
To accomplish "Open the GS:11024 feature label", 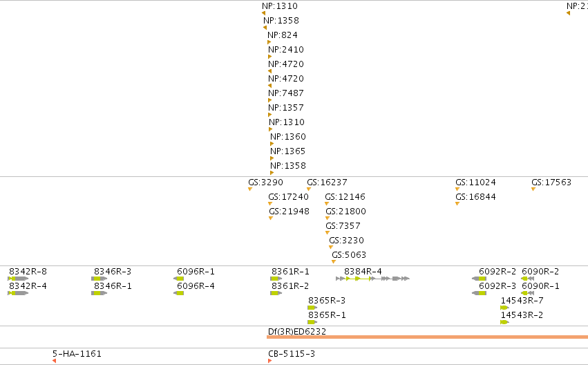I will [x=475, y=182].
